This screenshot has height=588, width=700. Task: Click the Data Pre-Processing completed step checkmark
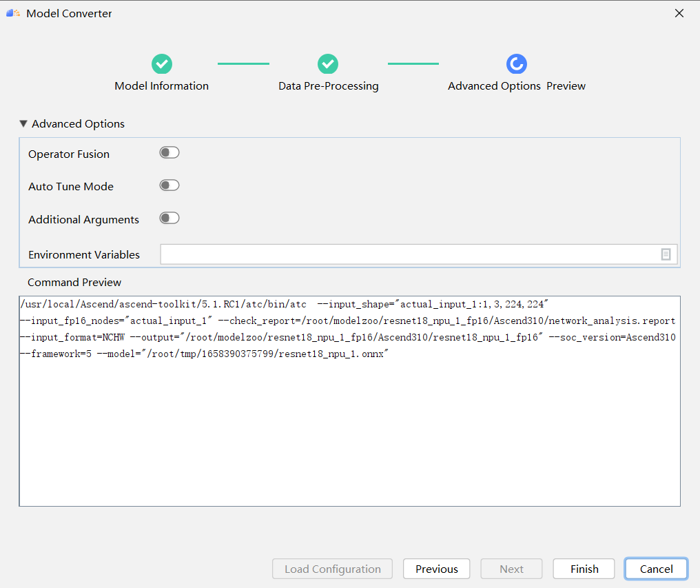tap(328, 64)
